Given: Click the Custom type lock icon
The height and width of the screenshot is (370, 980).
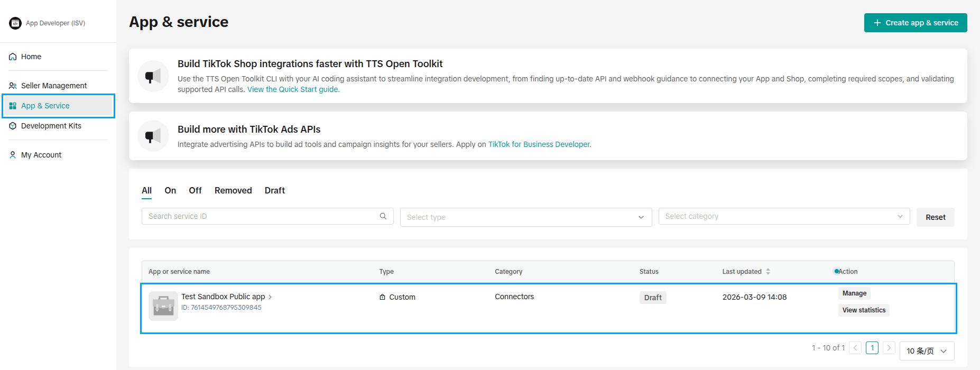Looking at the screenshot, I should 382,297.
